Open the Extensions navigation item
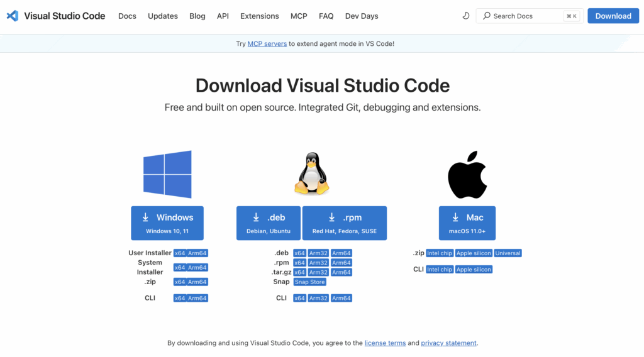 point(260,16)
